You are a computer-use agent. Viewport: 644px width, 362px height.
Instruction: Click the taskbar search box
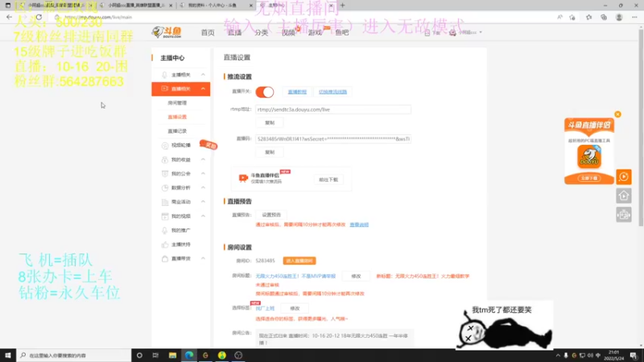click(74, 355)
